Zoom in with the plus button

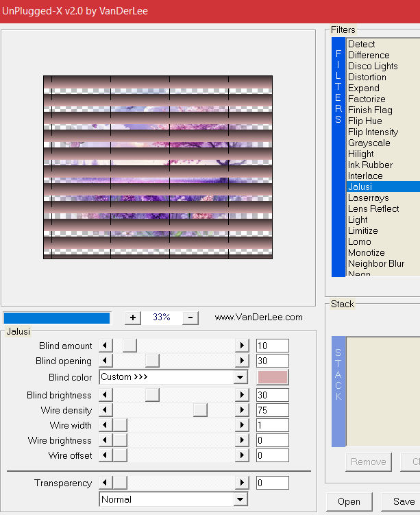point(133,318)
